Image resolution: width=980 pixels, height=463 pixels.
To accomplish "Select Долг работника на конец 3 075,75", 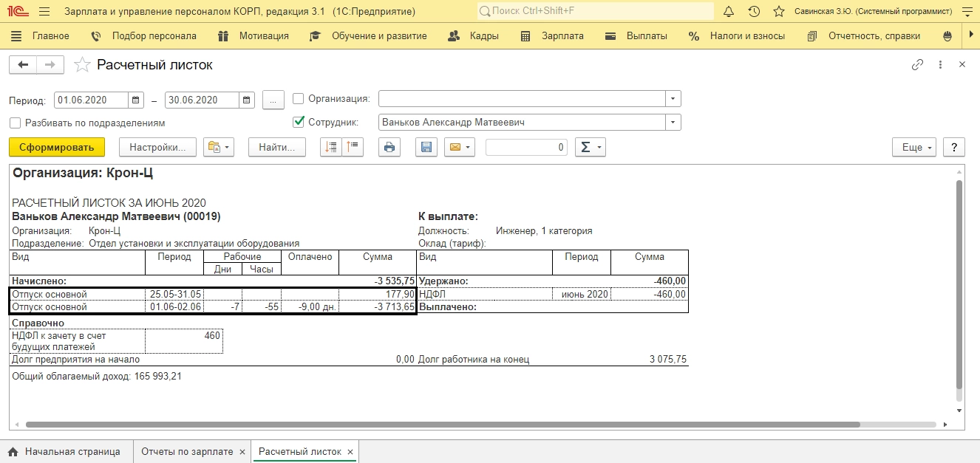I will [667, 360].
